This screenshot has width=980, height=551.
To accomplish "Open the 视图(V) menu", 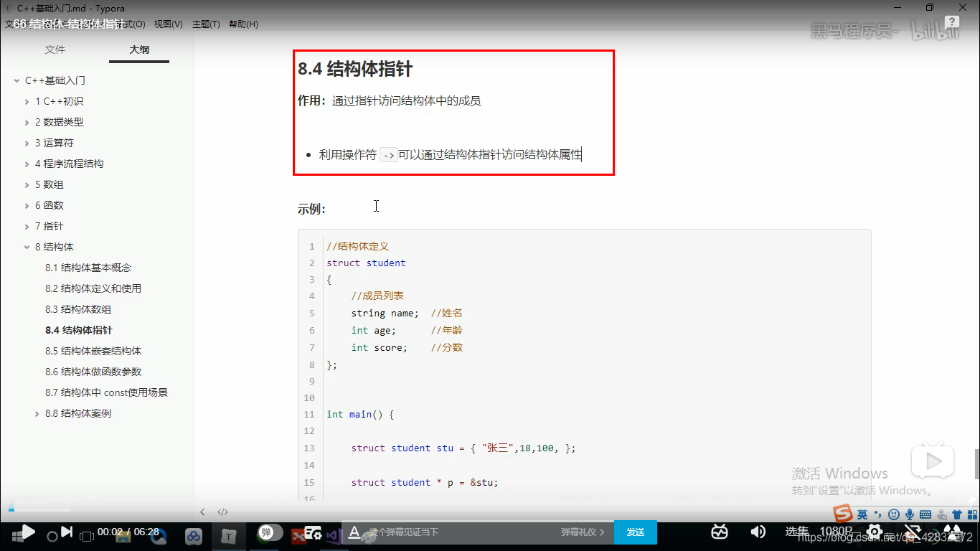I will [x=168, y=24].
